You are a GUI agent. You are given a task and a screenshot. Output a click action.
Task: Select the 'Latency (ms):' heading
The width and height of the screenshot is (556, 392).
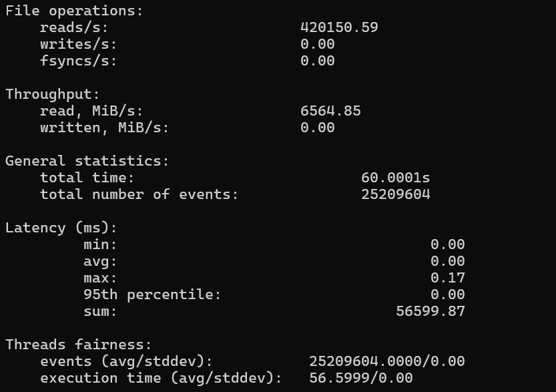(61, 228)
